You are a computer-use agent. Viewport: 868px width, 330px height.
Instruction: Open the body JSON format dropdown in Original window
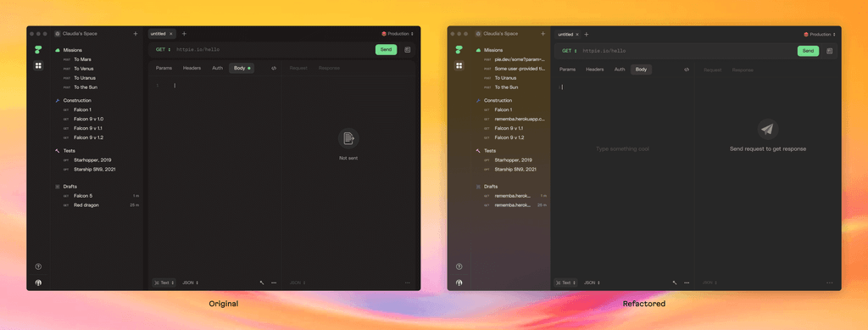pos(191,282)
